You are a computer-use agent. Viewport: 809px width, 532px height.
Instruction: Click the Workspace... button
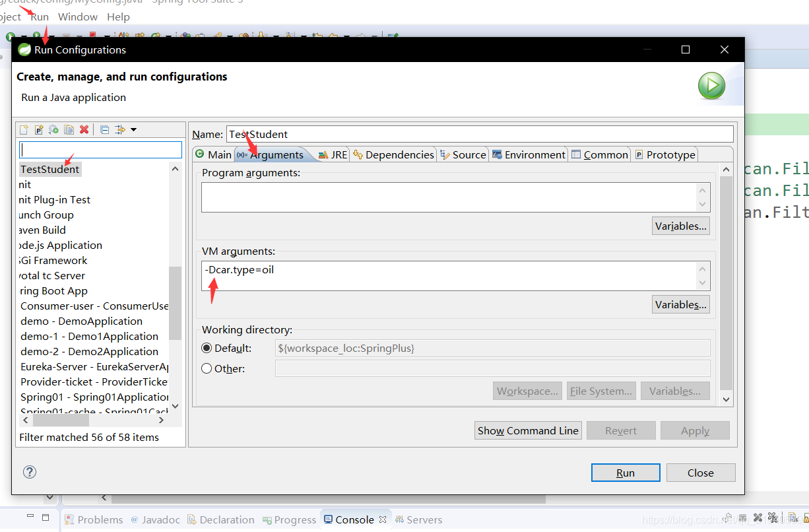click(528, 391)
